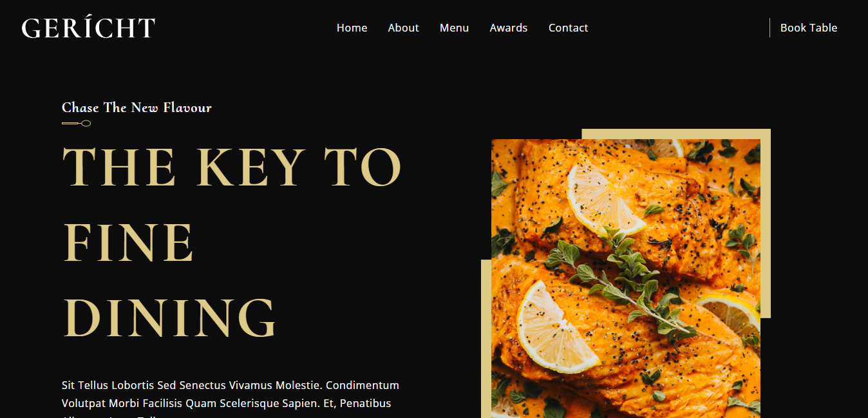
Task: Click the paragraph line starting "Volutpat Morbi"
Action: coord(226,403)
